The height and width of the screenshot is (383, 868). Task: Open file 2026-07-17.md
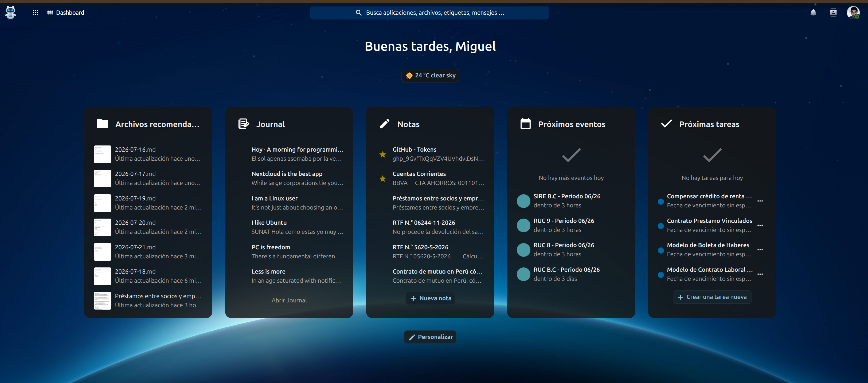(x=148, y=179)
